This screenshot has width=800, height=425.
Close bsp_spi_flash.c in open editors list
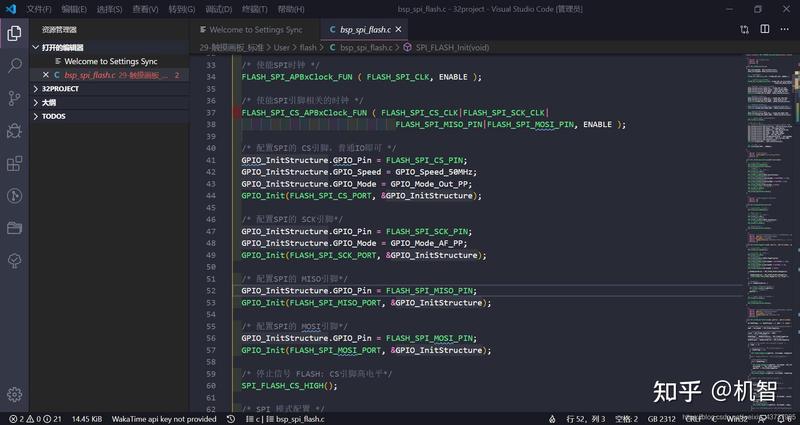click(x=46, y=75)
